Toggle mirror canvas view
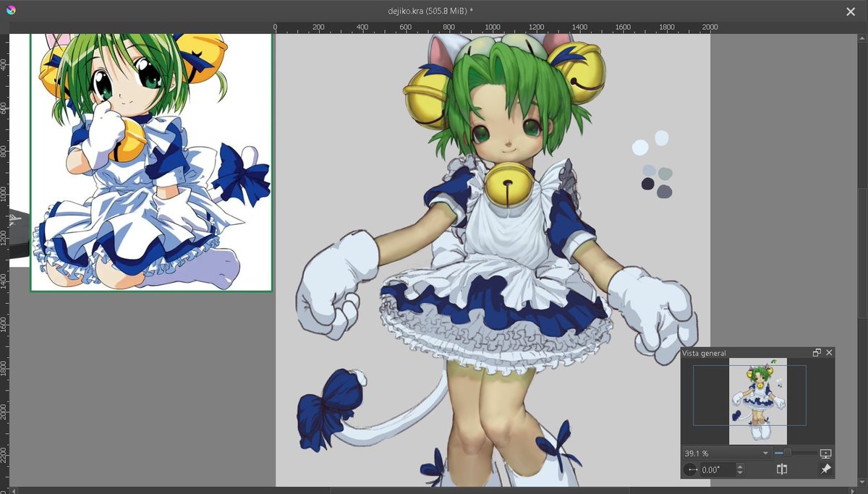868x494 pixels. point(782,469)
